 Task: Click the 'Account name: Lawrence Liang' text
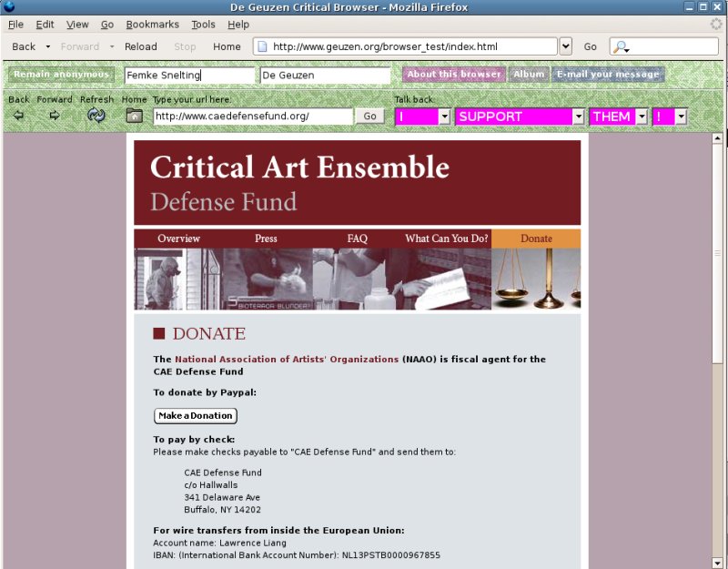pos(219,543)
